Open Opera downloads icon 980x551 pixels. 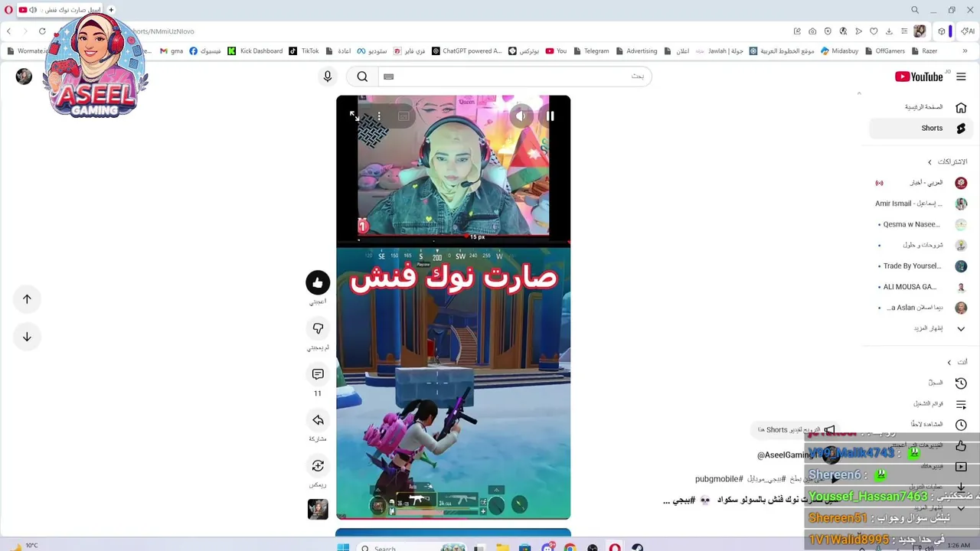pyautogui.click(x=889, y=31)
